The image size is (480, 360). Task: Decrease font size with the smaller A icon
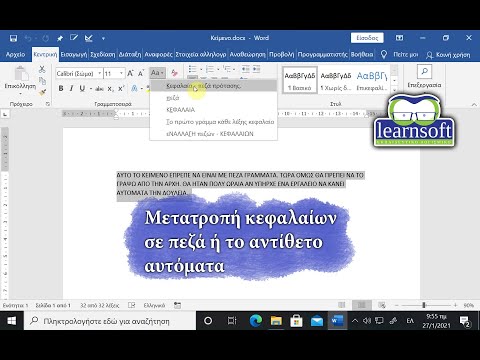click(141, 73)
